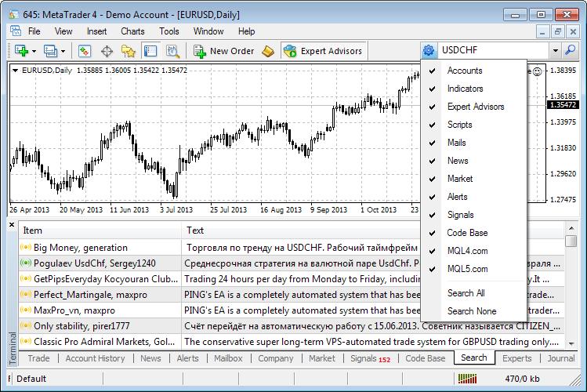Open the Charts menu
The height and width of the screenshot is (392, 587).
(132, 31)
